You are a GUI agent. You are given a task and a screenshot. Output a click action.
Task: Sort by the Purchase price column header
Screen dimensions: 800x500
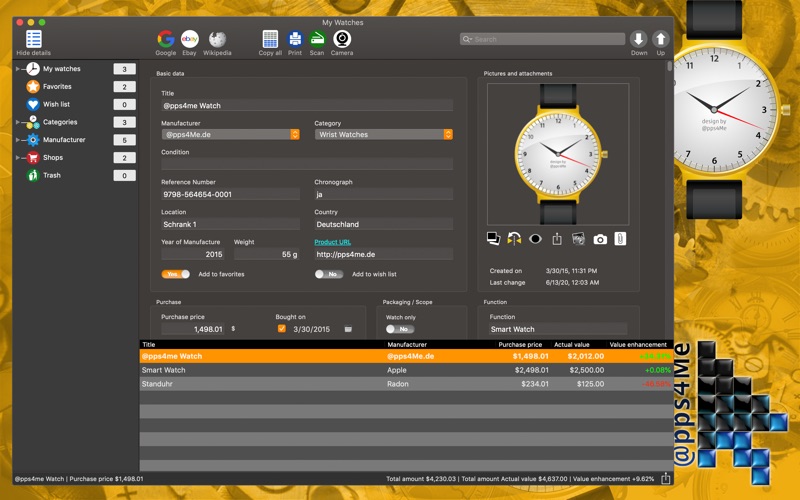[520, 344]
